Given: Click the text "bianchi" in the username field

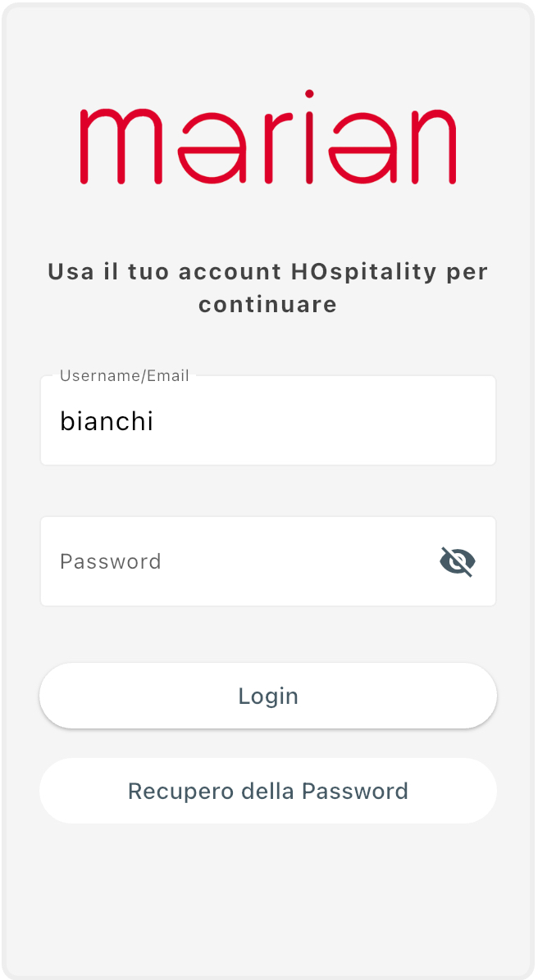Looking at the screenshot, I should pos(107,421).
